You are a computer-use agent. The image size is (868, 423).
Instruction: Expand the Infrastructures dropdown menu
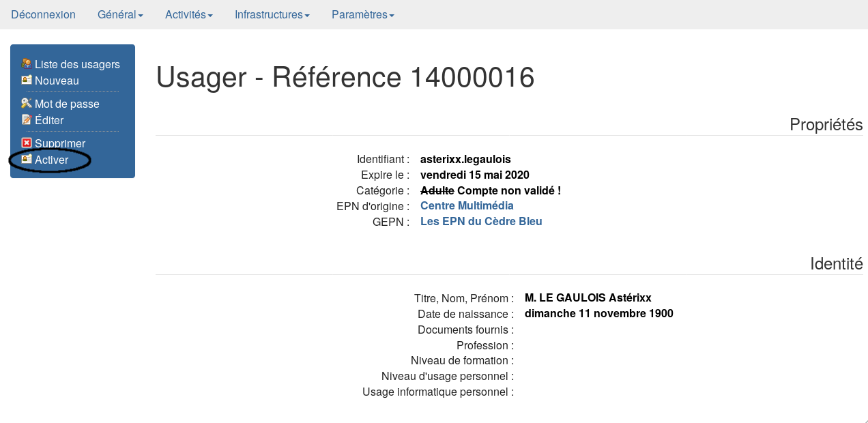pyautogui.click(x=272, y=14)
